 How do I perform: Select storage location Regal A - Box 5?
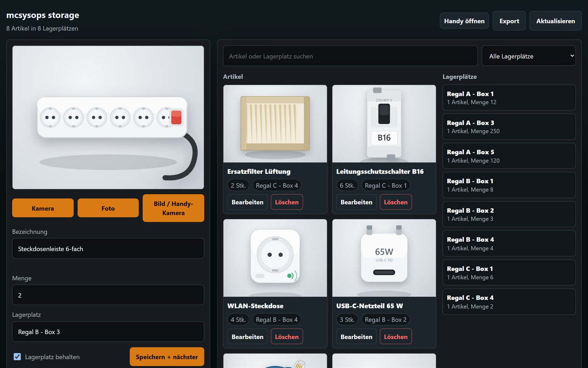tap(509, 156)
